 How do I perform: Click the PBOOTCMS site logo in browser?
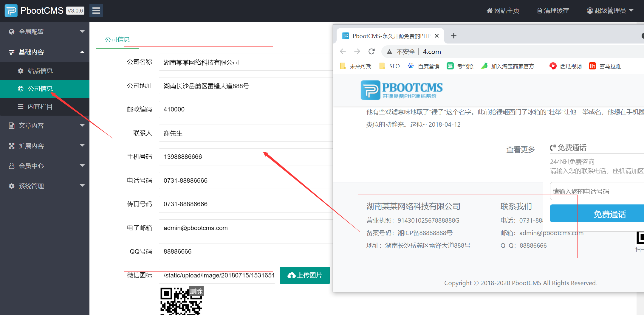point(402,90)
